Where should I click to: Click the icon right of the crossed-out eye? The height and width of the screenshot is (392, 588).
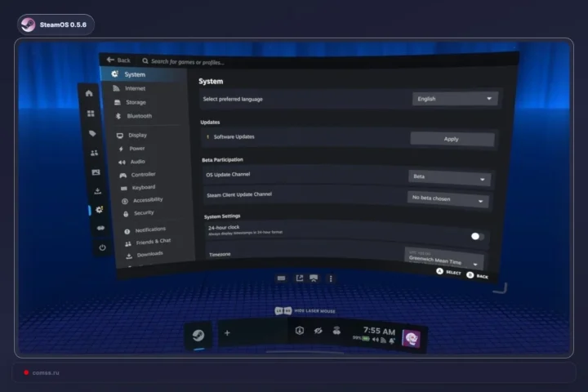(336, 330)
